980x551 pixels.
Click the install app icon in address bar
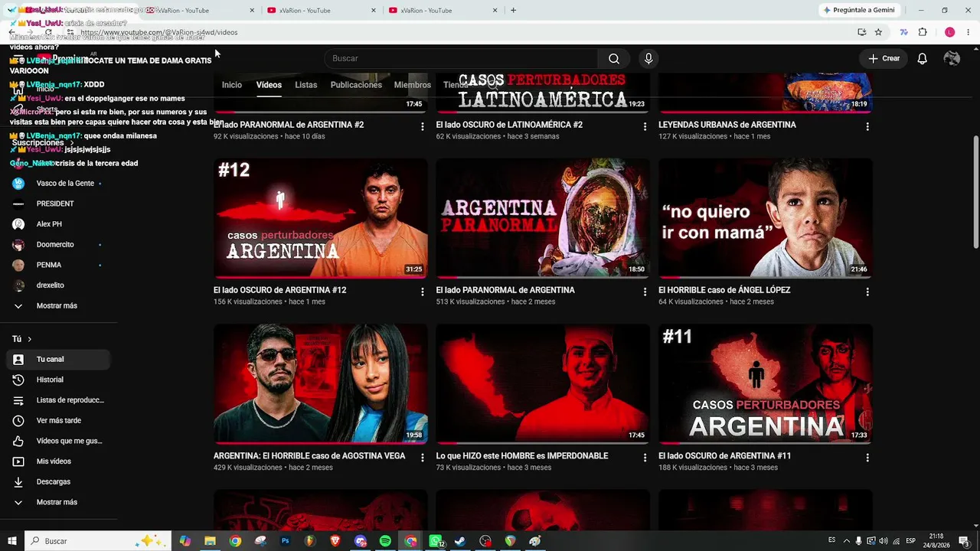click(x=861, y=32)
